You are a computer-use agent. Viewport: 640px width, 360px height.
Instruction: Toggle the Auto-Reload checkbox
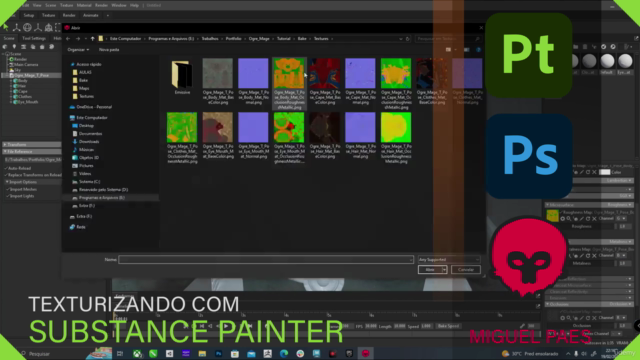coord(7,168)
